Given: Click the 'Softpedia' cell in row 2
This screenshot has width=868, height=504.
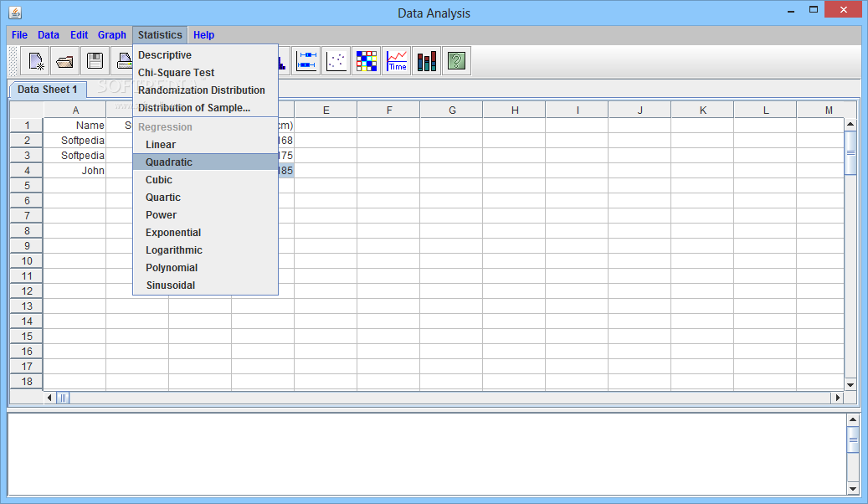Looking at the screenshot, I should tap(74, 140).
